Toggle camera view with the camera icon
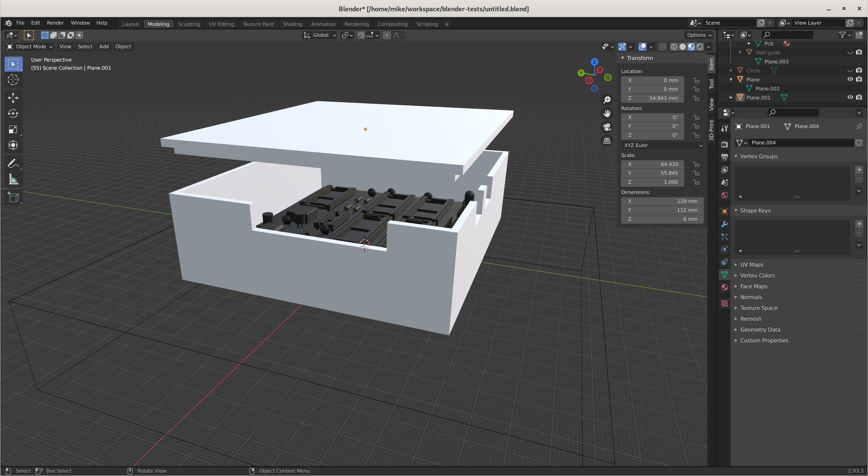 (x=607, y=127)
